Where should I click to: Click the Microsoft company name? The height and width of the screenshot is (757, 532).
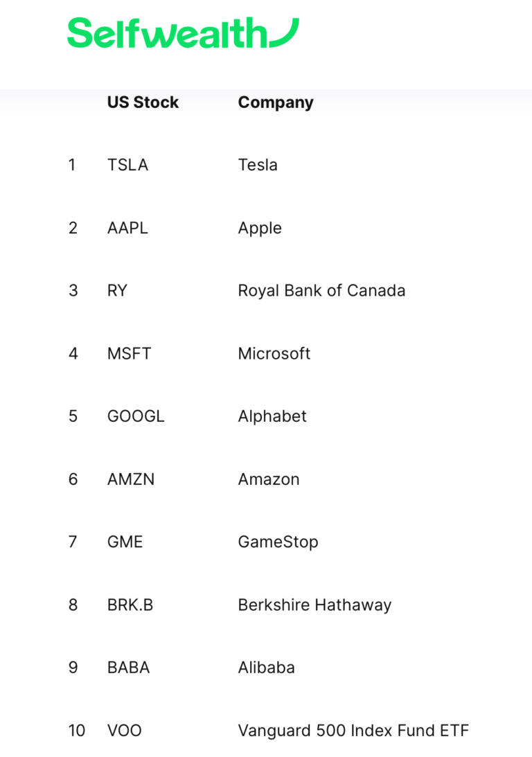point(274,353)
